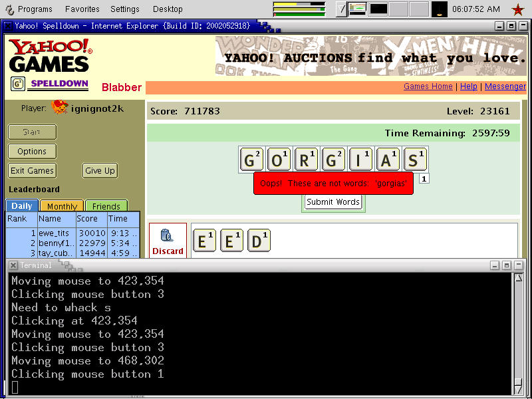
Task: Click the browser window menu X icon
Action: coord(8,26)
